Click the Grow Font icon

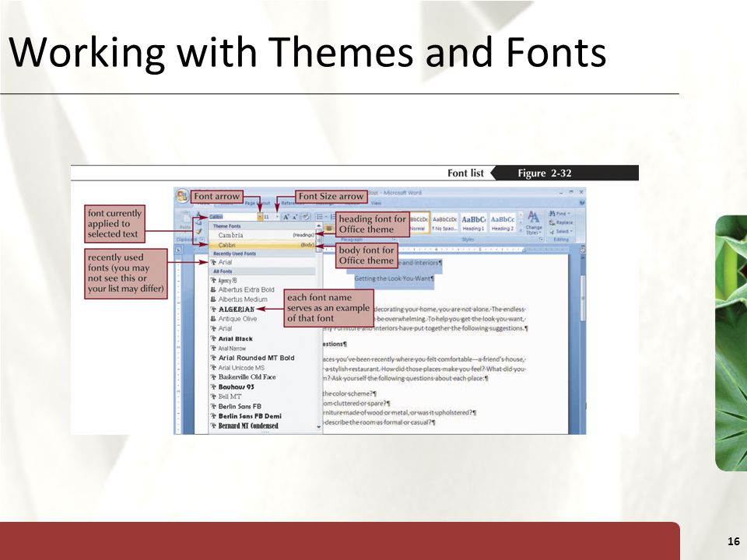click(286, 217)
